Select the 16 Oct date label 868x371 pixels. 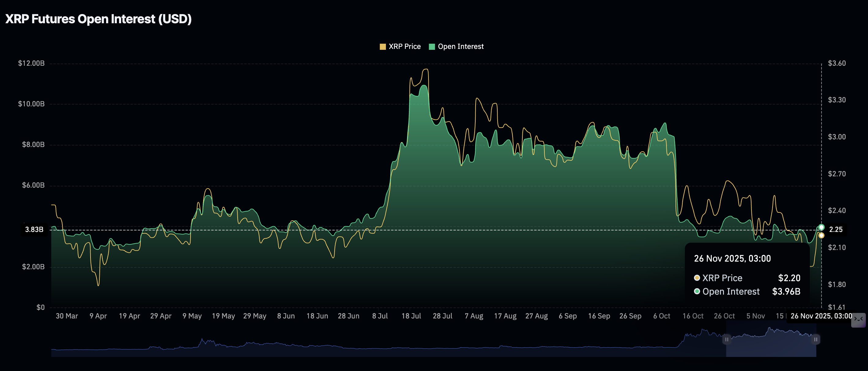(692, 316)
